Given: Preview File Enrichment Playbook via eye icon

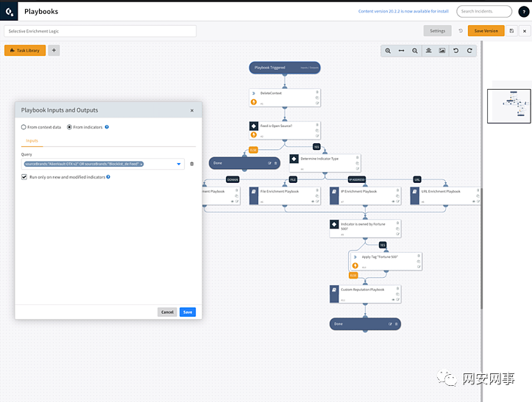Looking at the screenshot, I should (313, 201).
